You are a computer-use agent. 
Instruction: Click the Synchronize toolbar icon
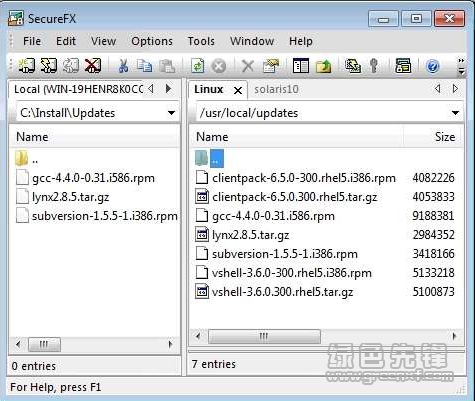352,66
